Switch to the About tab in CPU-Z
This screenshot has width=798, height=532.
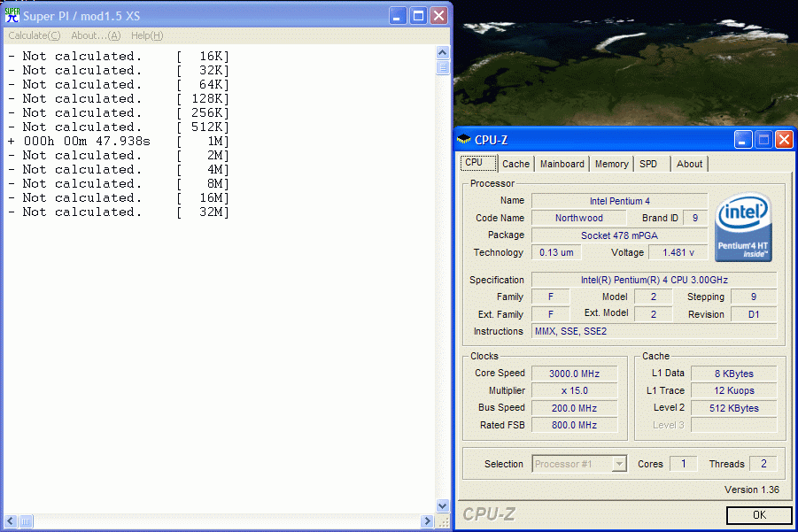(x=689, y=164)
